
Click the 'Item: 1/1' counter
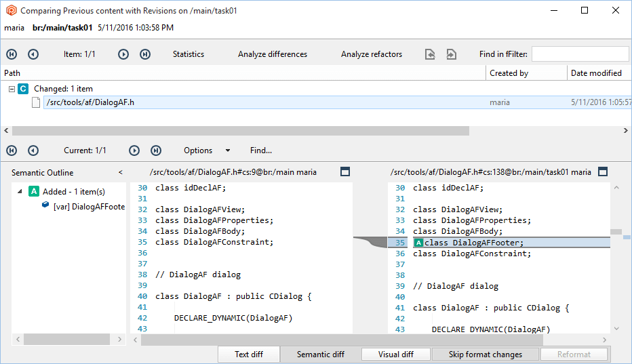tap(79, 54)
